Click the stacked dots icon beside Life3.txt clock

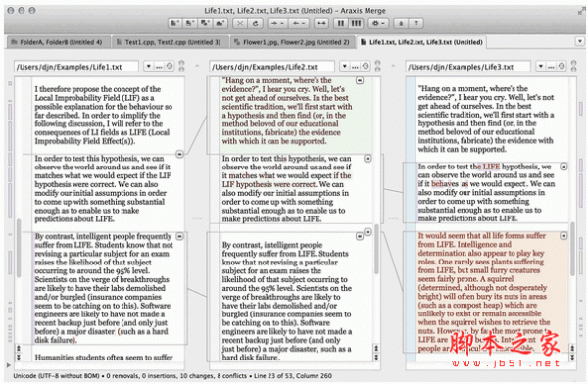574,66
